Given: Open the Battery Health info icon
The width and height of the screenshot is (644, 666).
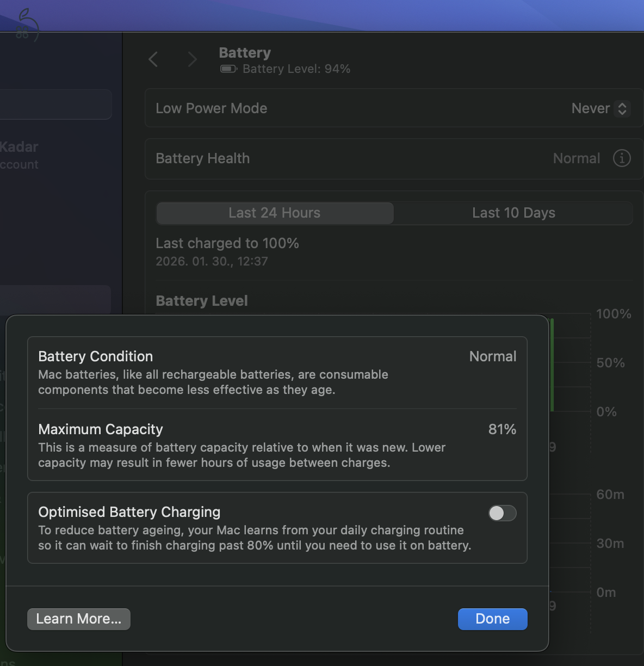Looking at the screenshot, I should (621, 158).
